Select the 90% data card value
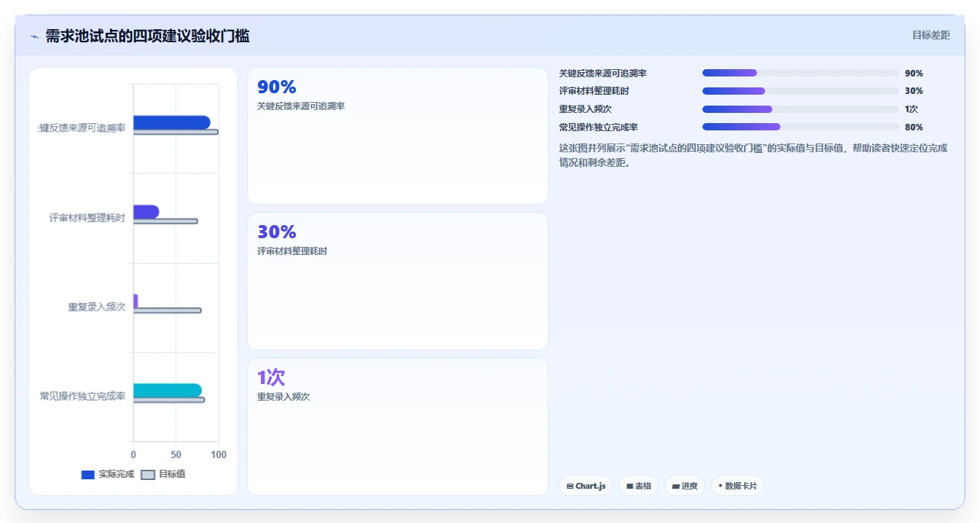Image resolution: width=980 pixels, height=523 pixels. pos(277,87)
